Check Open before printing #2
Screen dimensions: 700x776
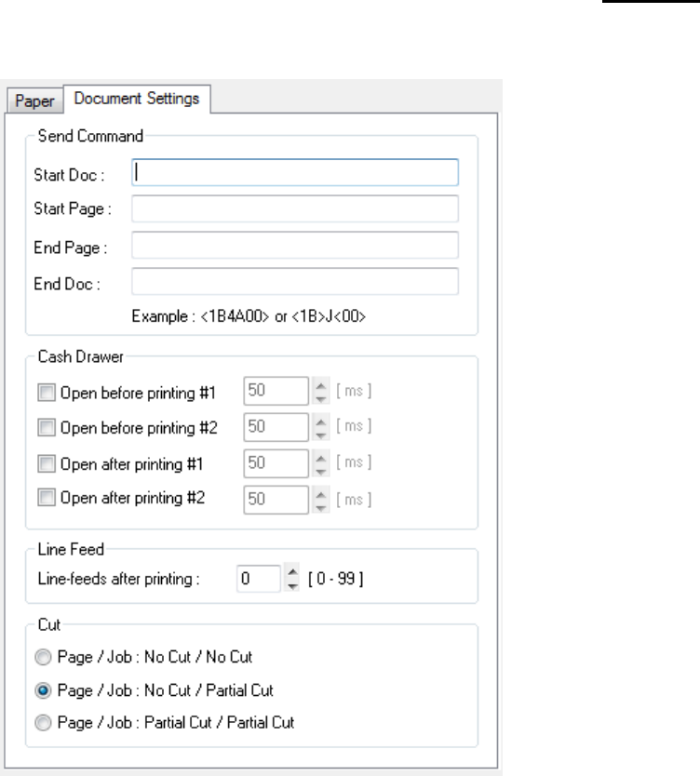click(47, 428)
